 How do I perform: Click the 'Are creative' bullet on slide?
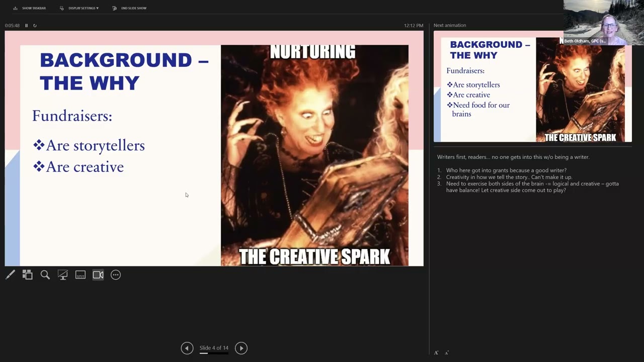click(78, 167)
